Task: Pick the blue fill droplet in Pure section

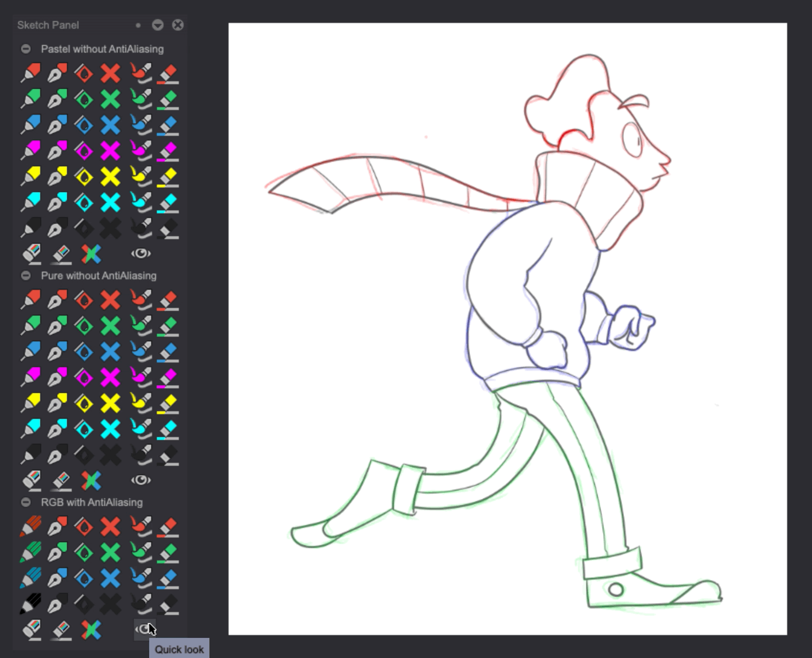Action: [x=85, y=351]
